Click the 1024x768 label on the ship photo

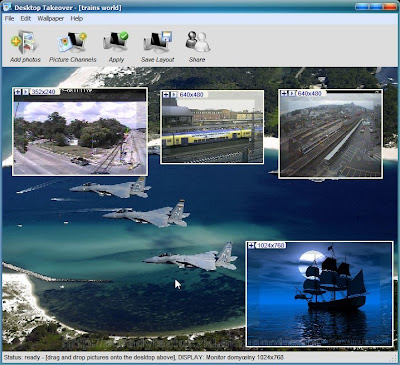pyautogui.click(x=271, y=245)
